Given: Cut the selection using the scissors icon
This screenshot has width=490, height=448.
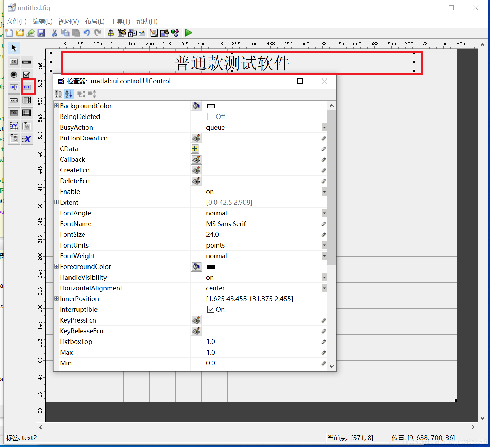Looking at the screenshot, I should coord(54,33).
